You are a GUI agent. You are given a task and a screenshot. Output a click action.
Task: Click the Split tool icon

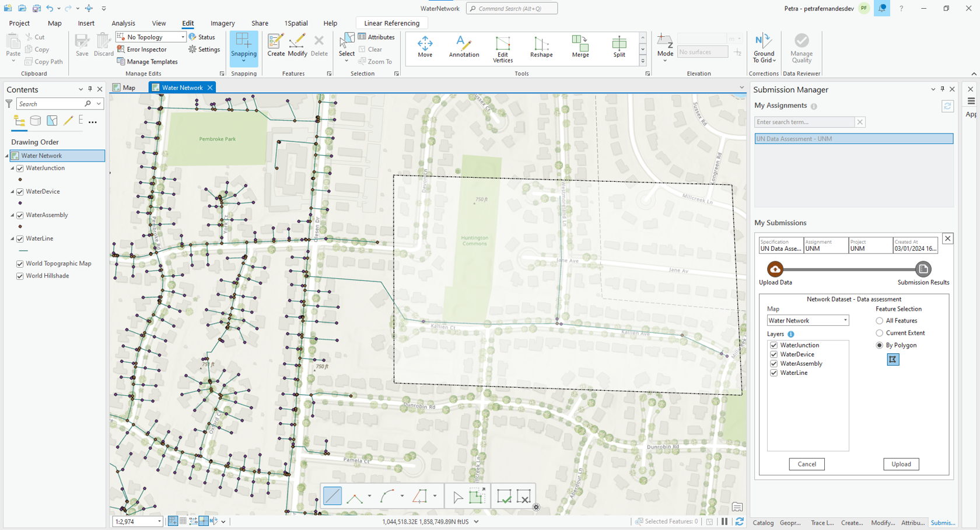tap(619, 47)
